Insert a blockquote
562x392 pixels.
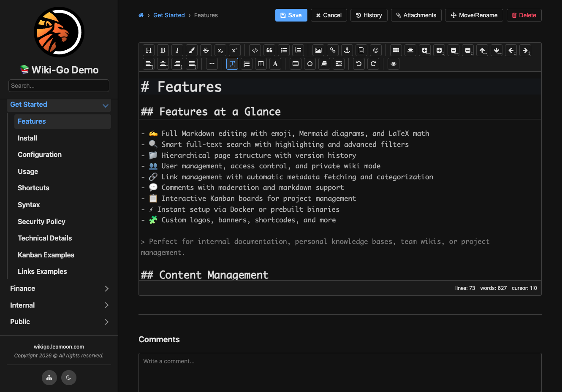pyautogui.click(x=269, y=50)
